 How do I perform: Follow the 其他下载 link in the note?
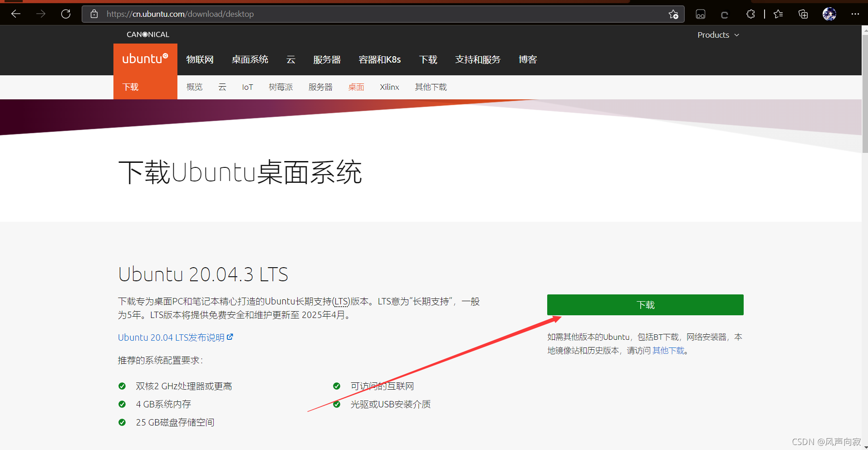668,351
